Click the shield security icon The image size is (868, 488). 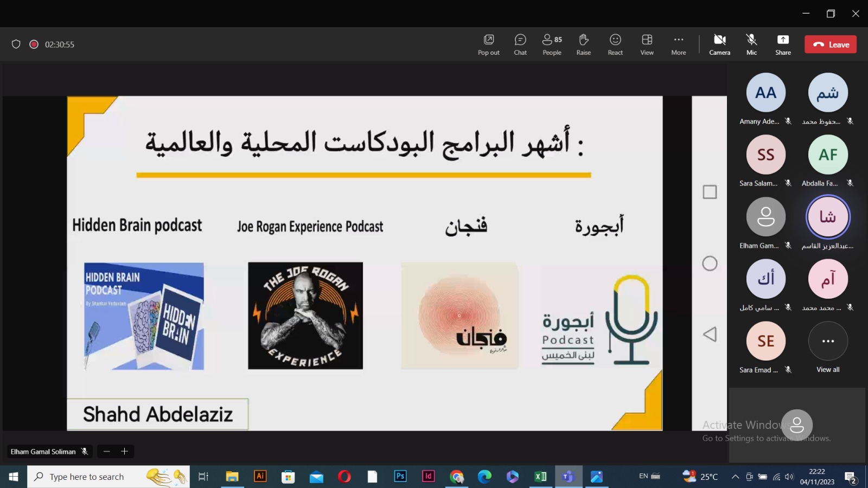click(x=16, y=44)
